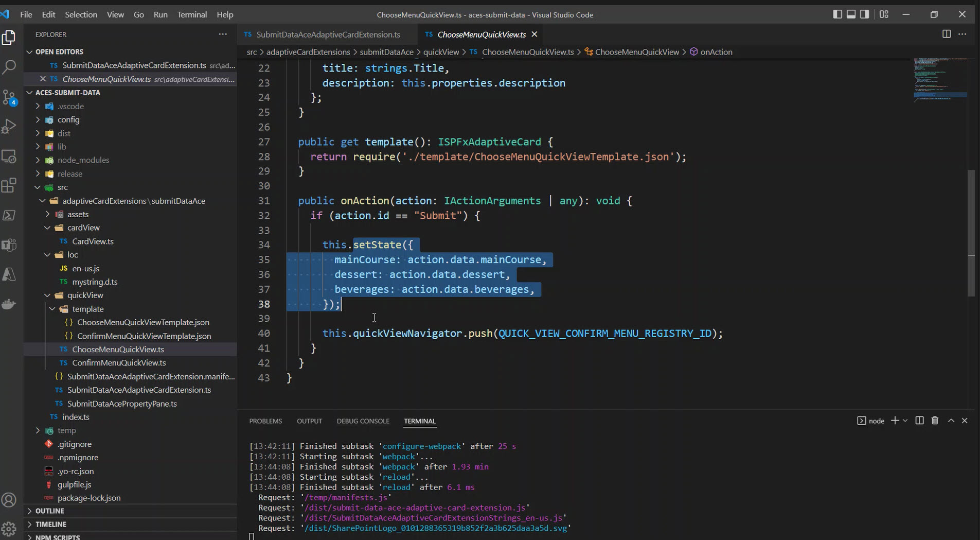Split the editor to the right
The height and width of the screenshot is (540, 980).
click(946, 34)
